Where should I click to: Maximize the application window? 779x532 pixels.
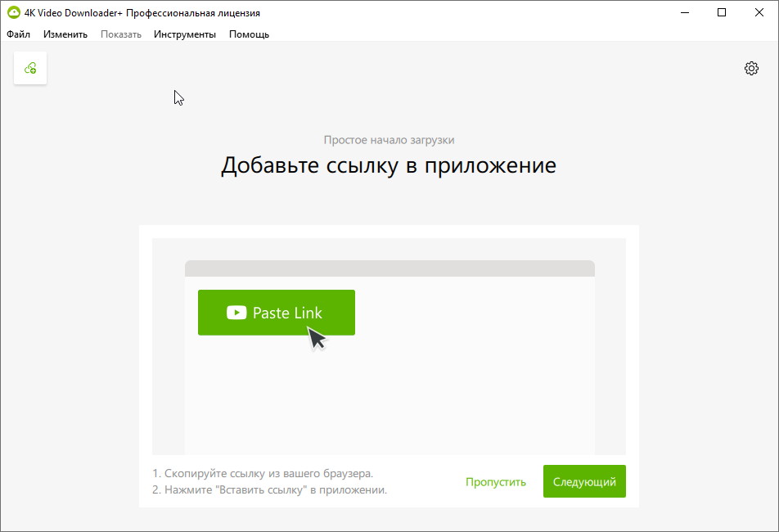coord(722,12)
